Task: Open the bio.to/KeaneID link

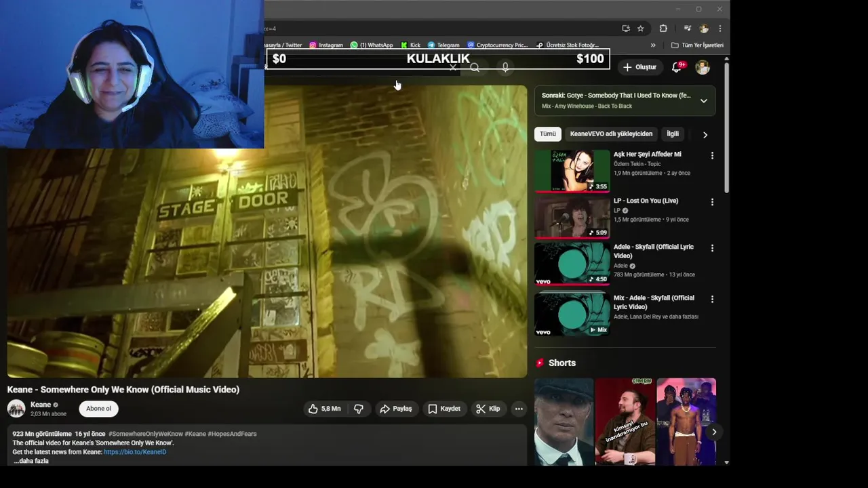Action: point(135,452)
